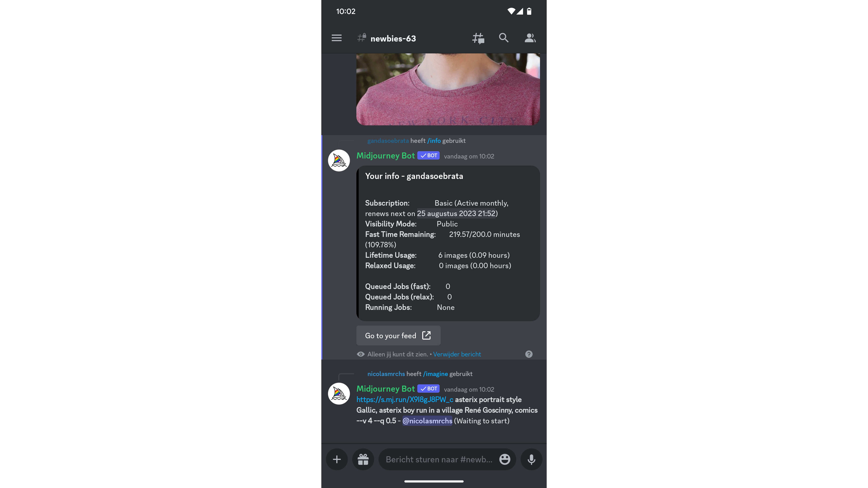Tap the microphone voice message icon
The width and height of the screenshot is (868, 488).
[x=531, y=459]
